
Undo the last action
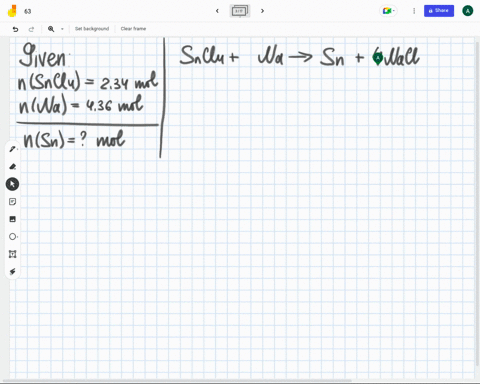(x=15, y=29)
